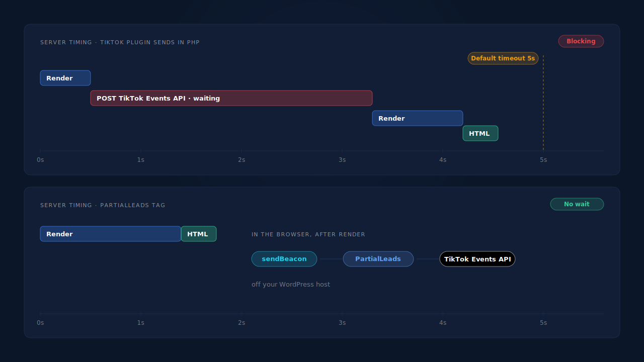The height and width of the screenshot is (362, 644).
Task: Click the POST TikTok Events API waiting bar
Action: pyautogui.click(x=231, y=98)
